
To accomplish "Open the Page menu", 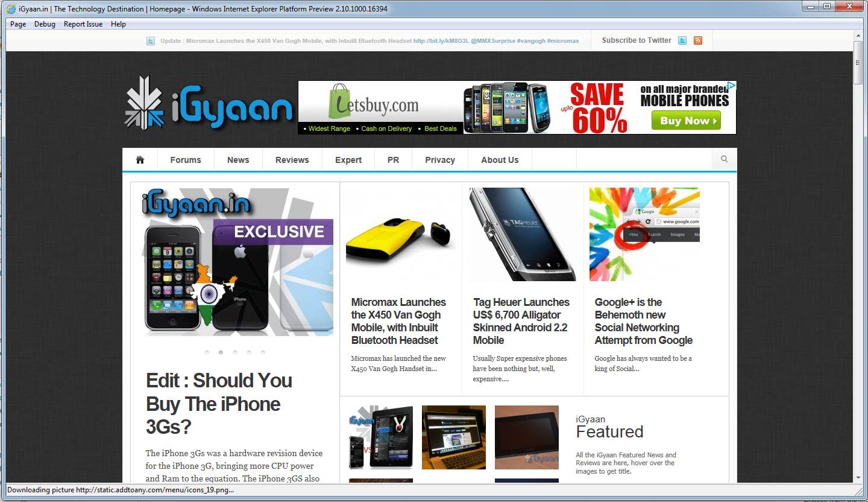I will click(17, 24).
